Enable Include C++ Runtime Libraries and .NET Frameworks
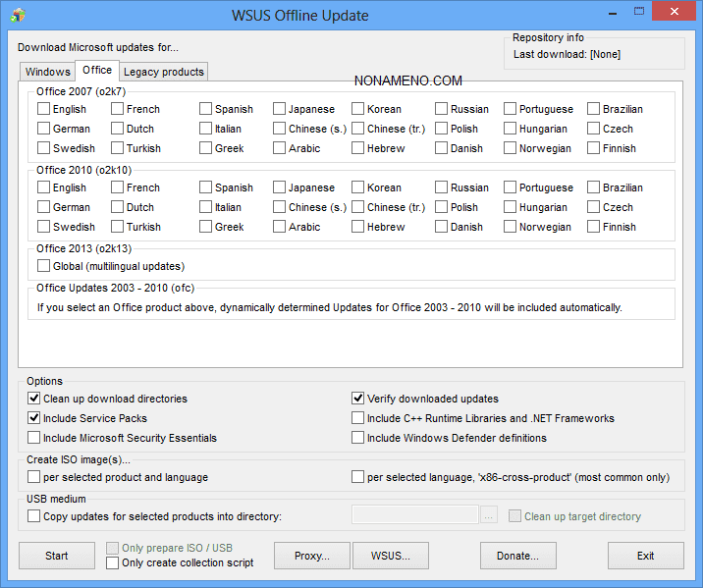Viewport: 703px width, 588px height. 359,418
